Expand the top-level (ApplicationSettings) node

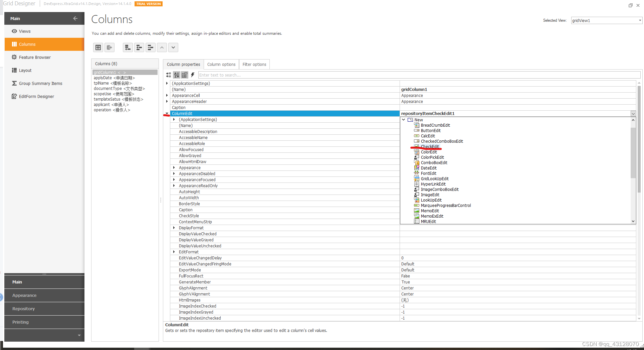(x=167, y=84)
